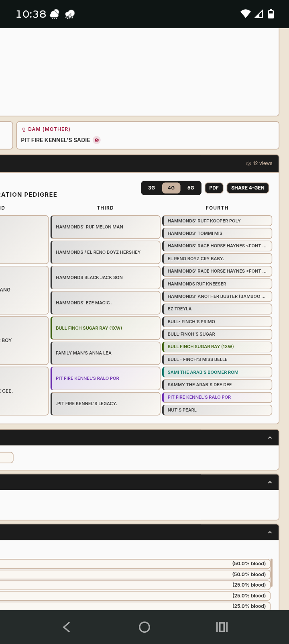Select Hammonds' Another Buster (Bamboo entry

tap(217, 296)
